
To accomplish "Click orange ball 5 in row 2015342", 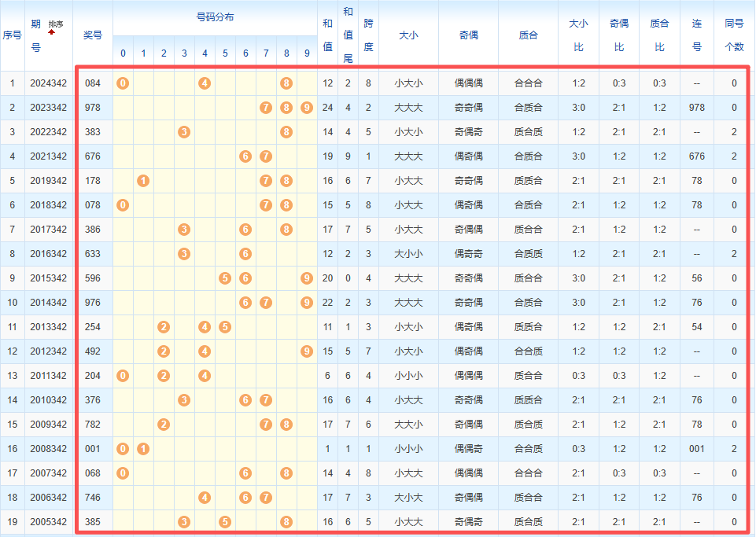I will point(225,278).
